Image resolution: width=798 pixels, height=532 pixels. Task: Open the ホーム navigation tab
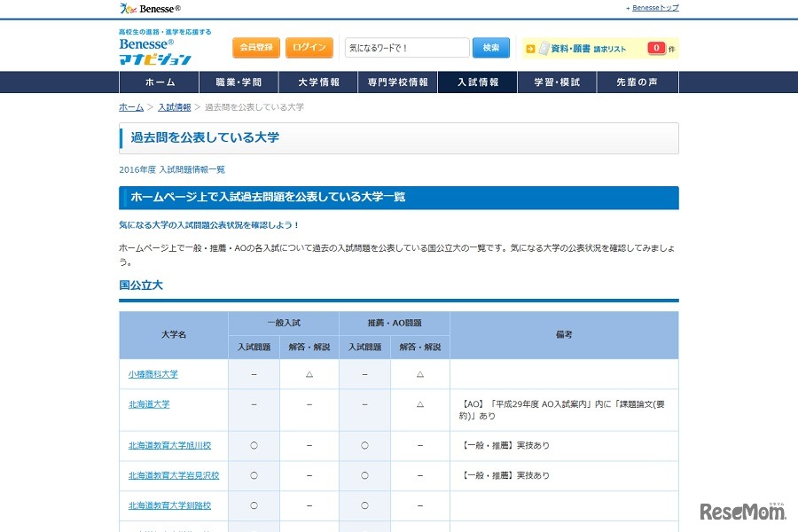click(160, 82)
